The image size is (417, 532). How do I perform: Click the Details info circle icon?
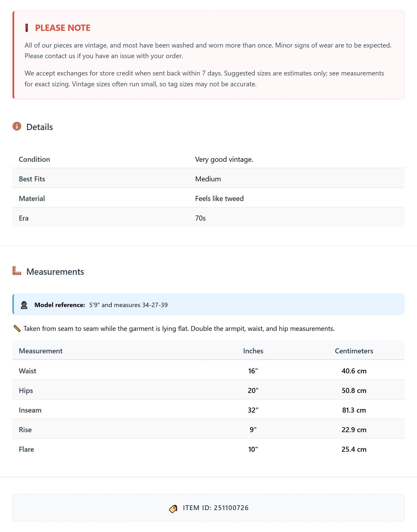[17, 126]
